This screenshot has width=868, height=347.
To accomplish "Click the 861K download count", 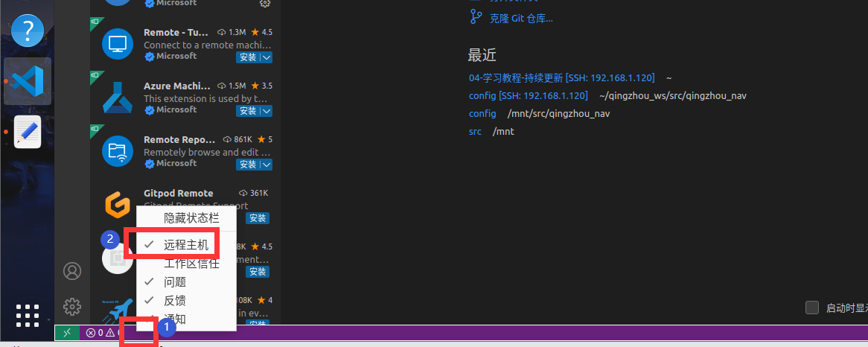I will pos(243,139).
